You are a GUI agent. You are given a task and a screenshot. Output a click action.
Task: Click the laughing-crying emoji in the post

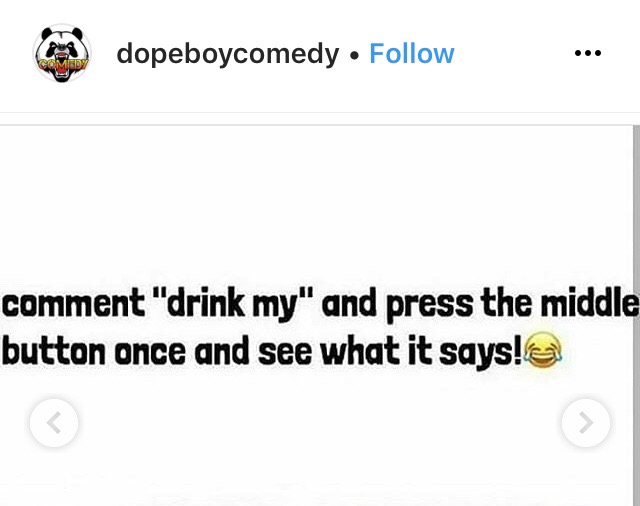(543, 351)
